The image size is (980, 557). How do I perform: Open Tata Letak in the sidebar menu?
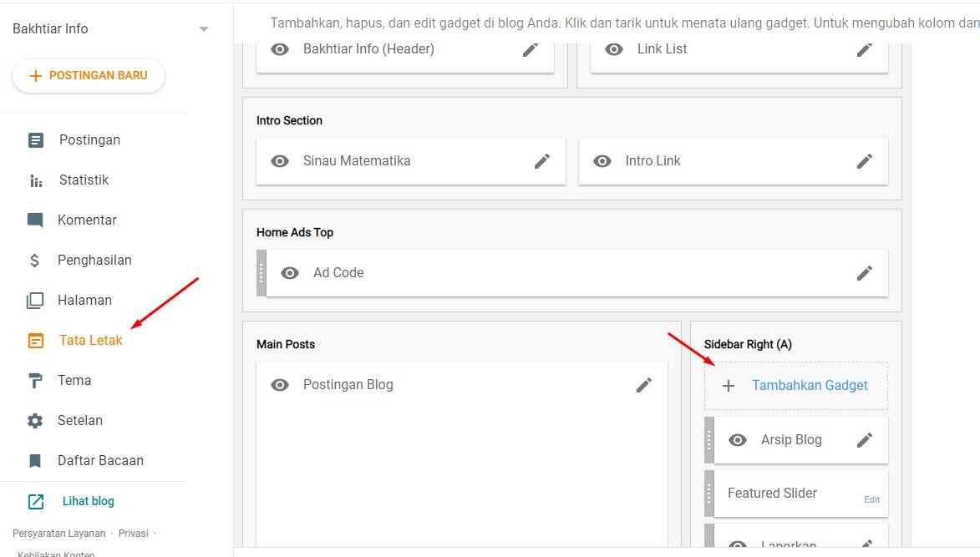coord(90,341)
